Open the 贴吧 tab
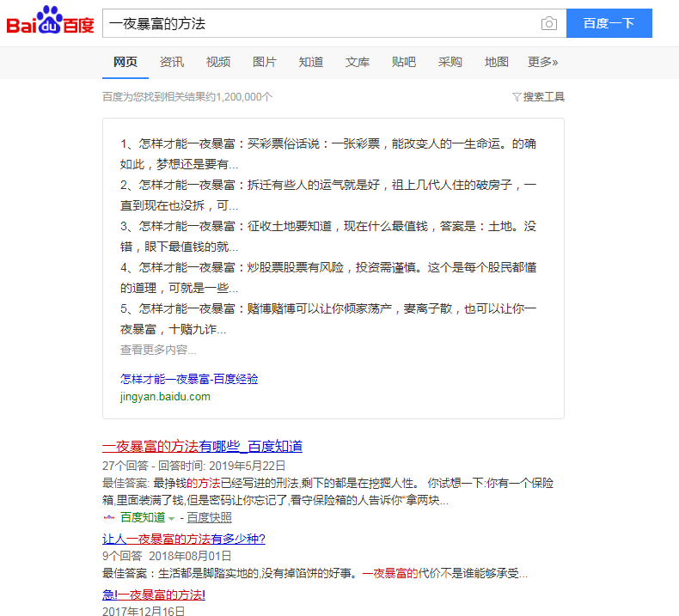The image size is (679, 616). click(404, 63)
